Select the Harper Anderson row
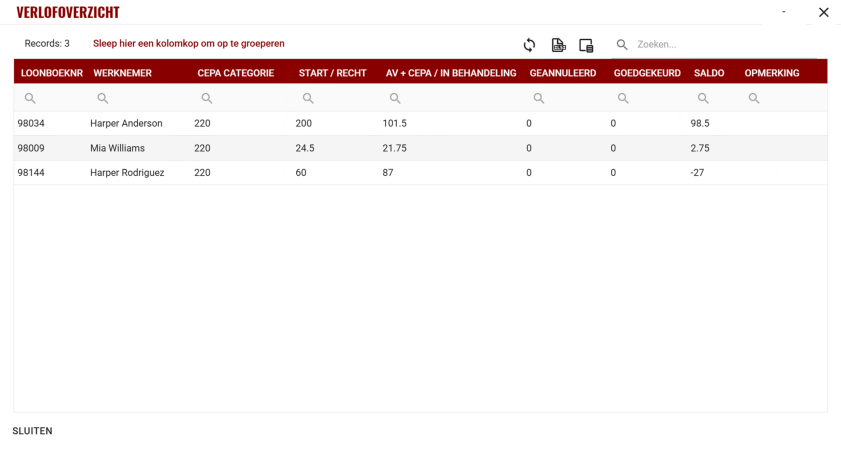 click(126, 123)
